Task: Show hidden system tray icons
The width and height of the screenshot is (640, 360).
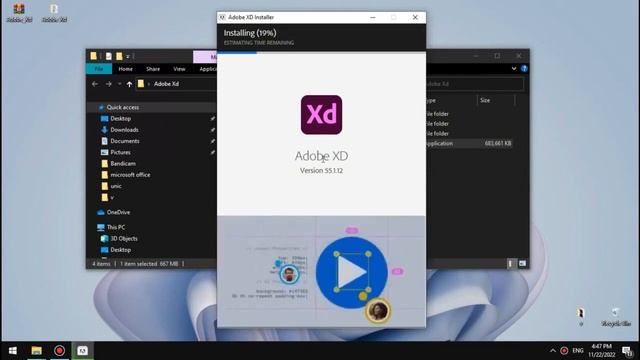Action: tap(553, 351)
